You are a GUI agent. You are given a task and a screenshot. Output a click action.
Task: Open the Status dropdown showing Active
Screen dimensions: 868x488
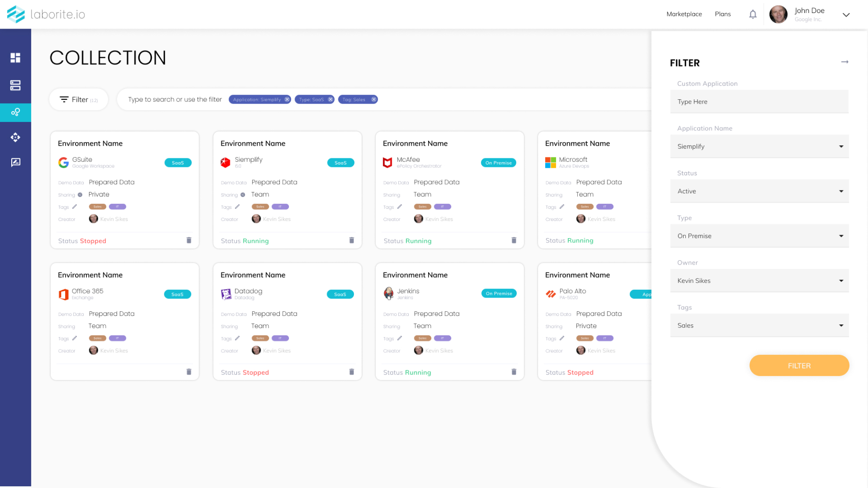759,191
